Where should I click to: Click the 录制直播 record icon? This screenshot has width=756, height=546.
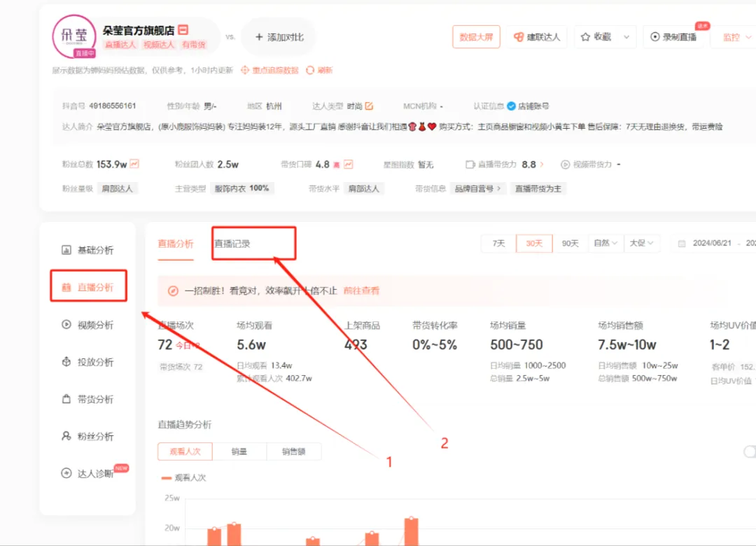tap(654, 36)
